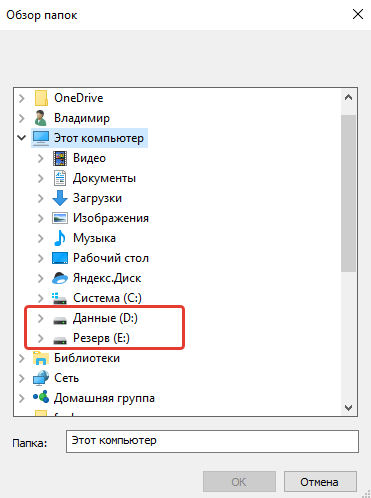
Task: Click the Библиотеки libraries icon
Action: pos(41,358)
